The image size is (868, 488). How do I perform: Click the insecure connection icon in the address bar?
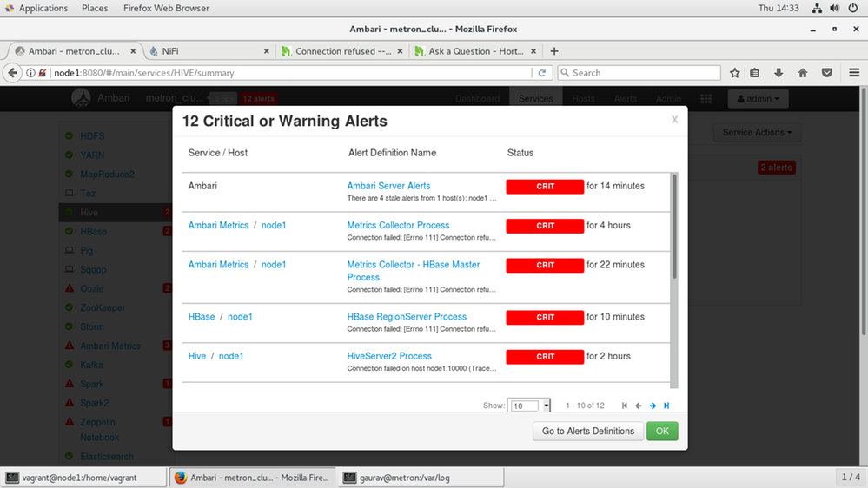pos(42,72)
